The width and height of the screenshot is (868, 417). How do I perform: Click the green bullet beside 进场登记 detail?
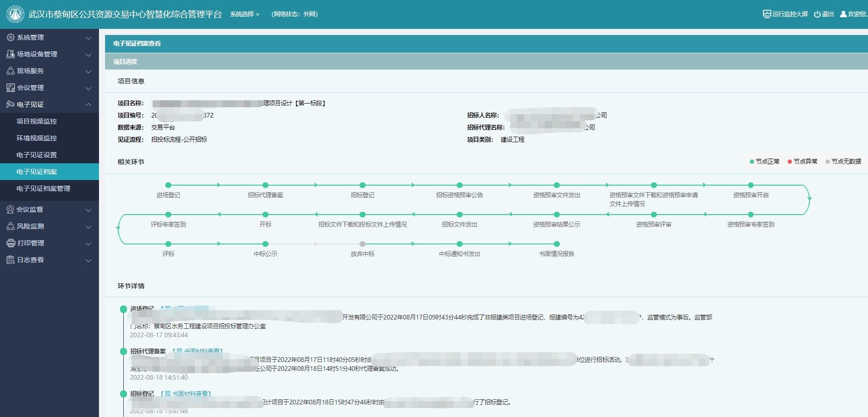[123, 309]
